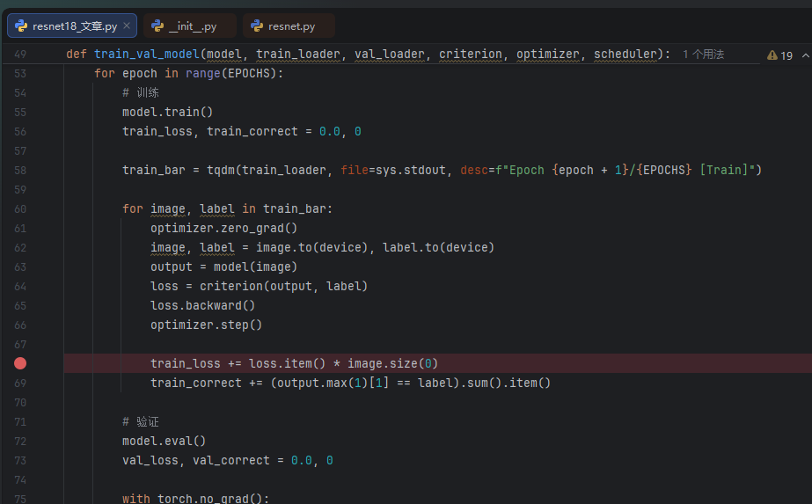Click the Python icon on __init__.py tab
This screenshot has height=504, width=812.
[157, 26]
